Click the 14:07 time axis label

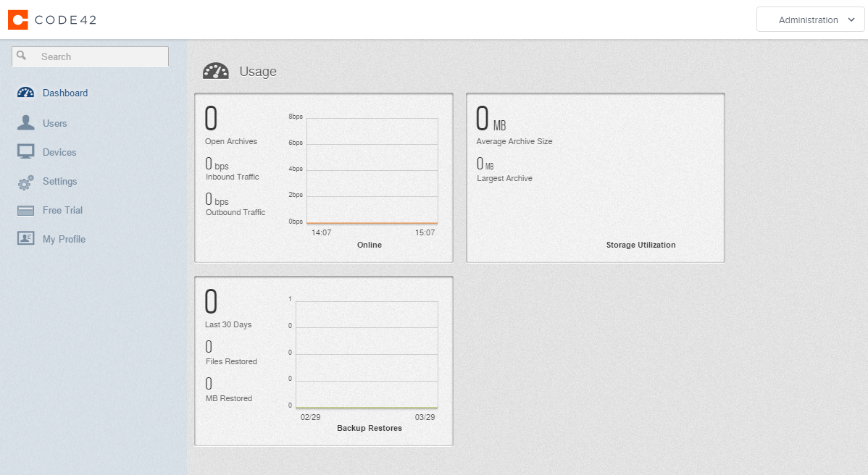(321, 233)
